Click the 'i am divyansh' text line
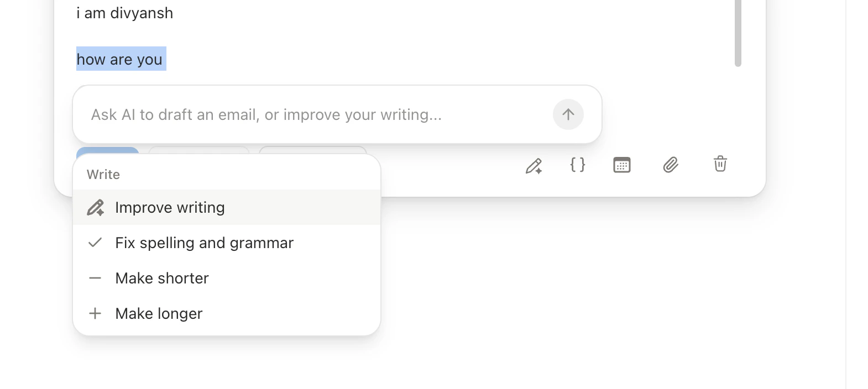 click(125, 13)
